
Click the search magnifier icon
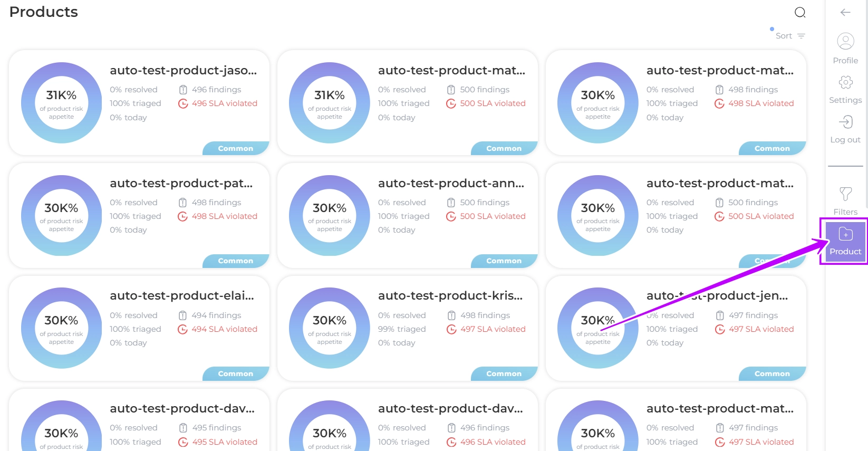point(800,12)
